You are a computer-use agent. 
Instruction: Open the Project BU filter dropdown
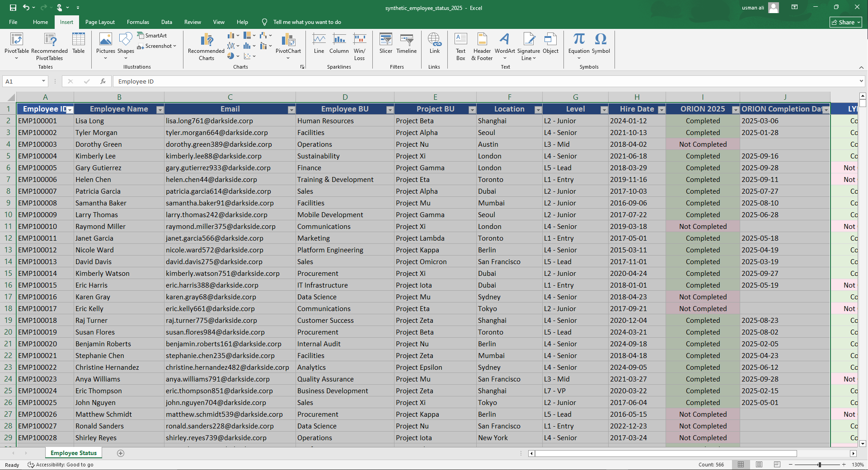(x=472, y=110)
